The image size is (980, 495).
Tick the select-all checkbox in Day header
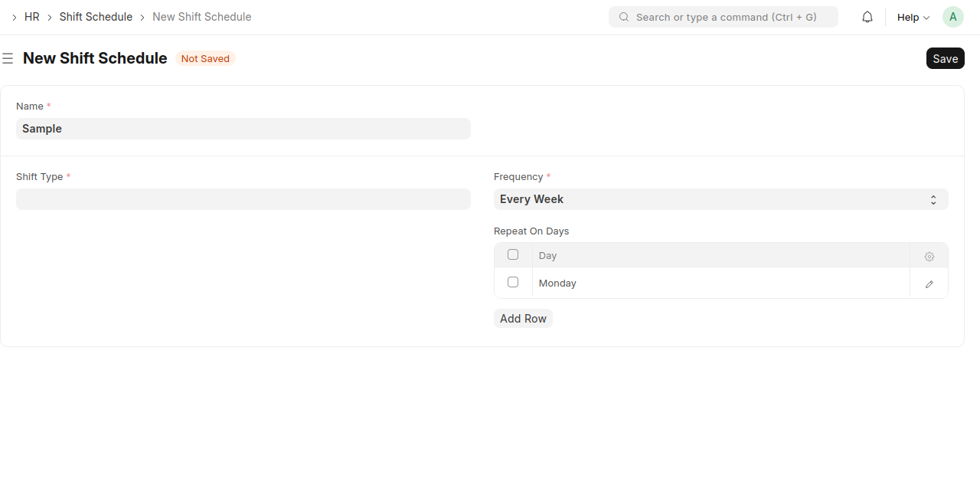pos(513,254)
